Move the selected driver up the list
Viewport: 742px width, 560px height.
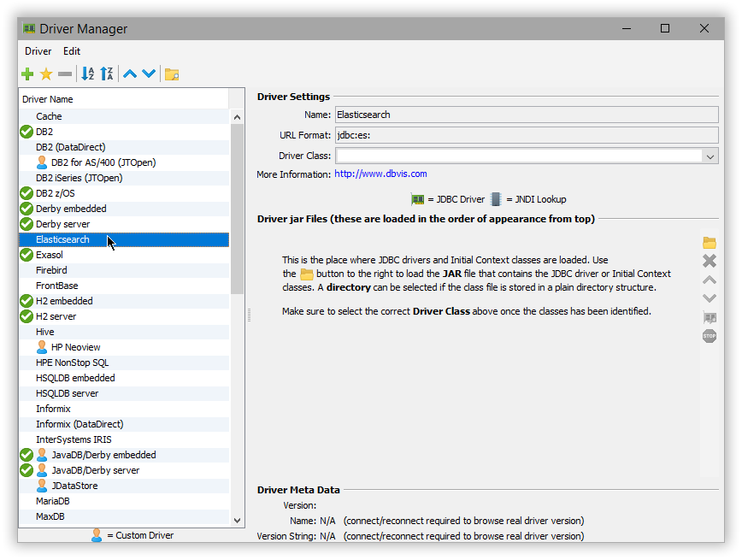129,74
